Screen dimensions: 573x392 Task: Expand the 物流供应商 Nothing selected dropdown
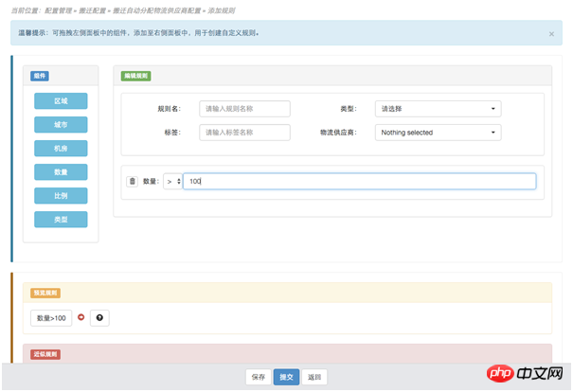[x=438, y=133]
